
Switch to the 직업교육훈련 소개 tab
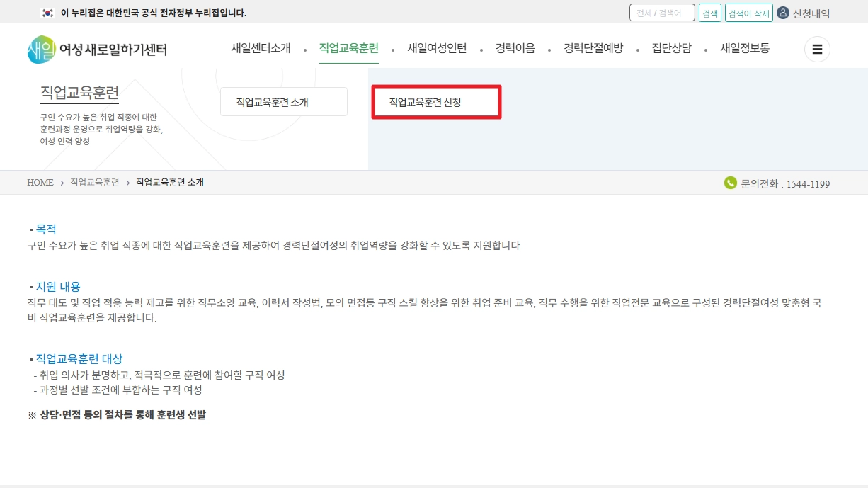(283, 101)
